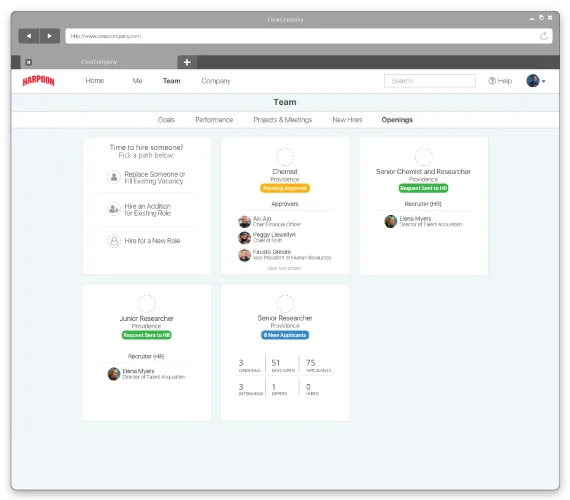Click Fausto Gresini name text
The width and height of the screenshot is (570, 500).
pyautogui.click(x=272, y=252)
